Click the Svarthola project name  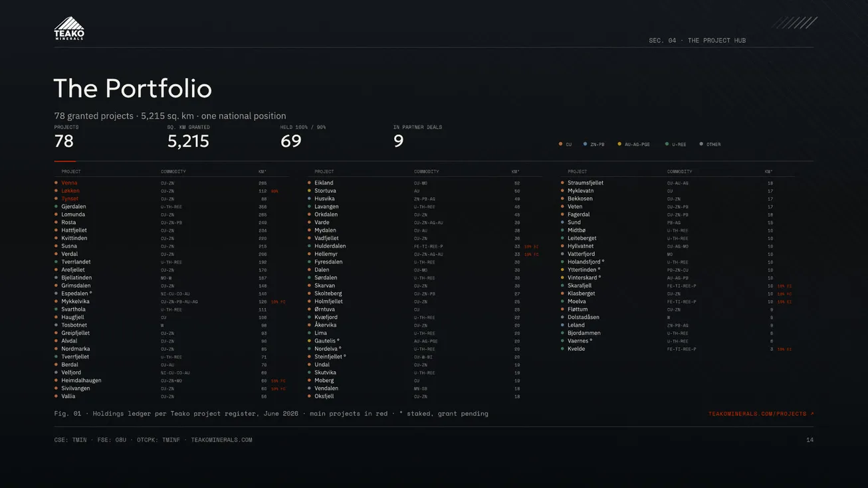pyautogui.click(x=73, y=309)
